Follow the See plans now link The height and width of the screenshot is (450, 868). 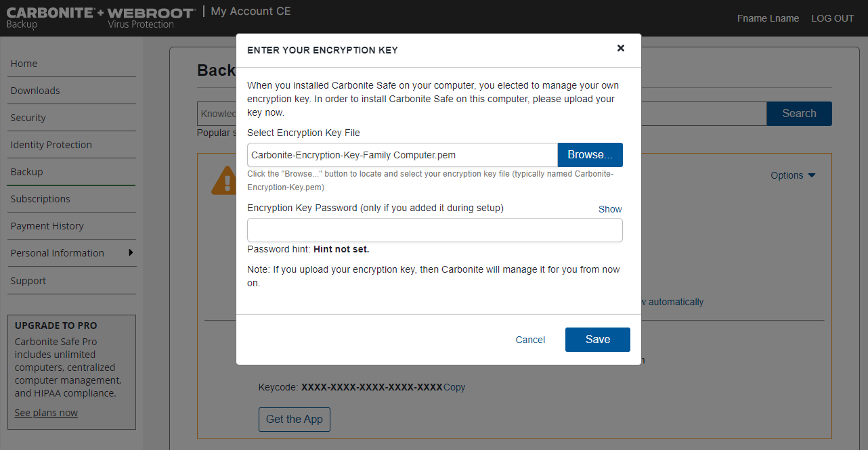pyautogui.click(x=46, y=413)
